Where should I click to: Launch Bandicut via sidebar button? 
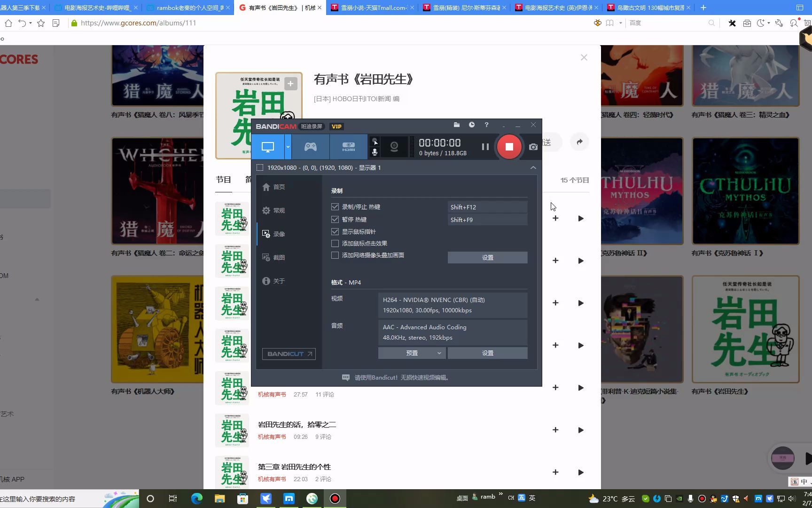289,354
